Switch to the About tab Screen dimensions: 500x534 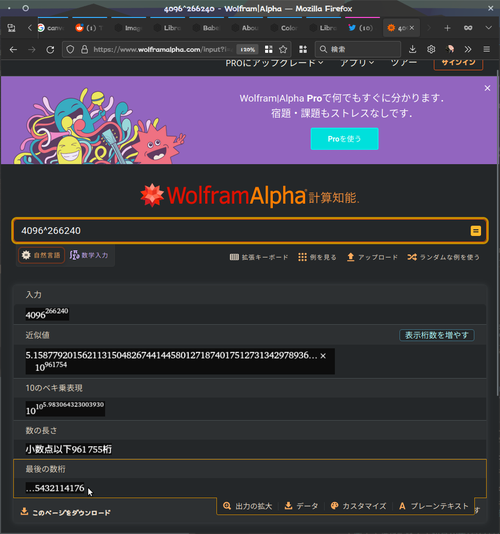pos(245,28)
